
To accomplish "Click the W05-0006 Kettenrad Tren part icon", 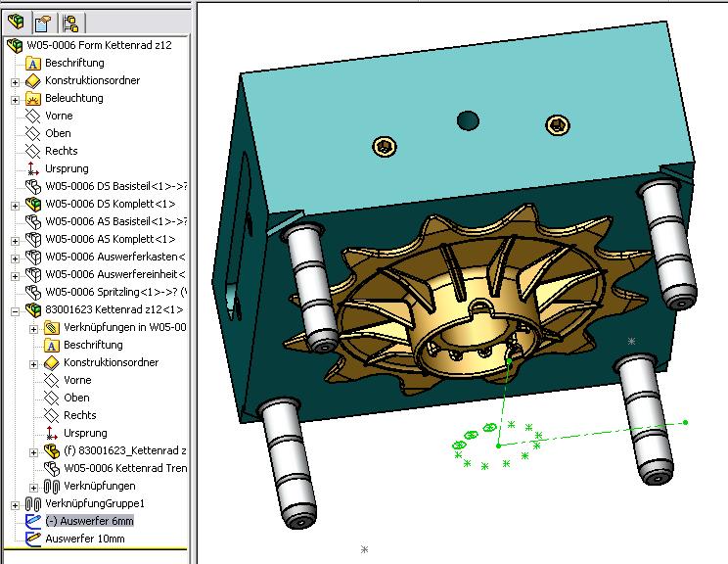I will click(x=52, y=468).
